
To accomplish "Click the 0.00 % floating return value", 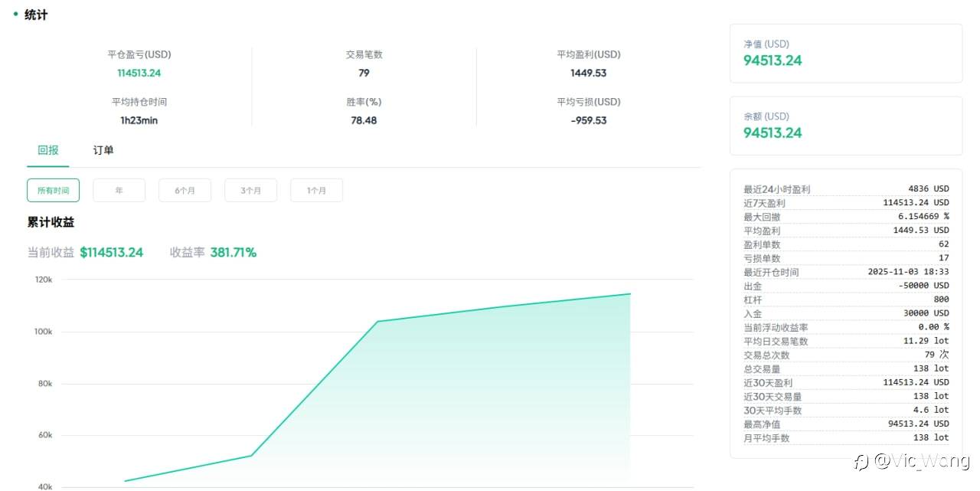I will [x=934, y=327].
